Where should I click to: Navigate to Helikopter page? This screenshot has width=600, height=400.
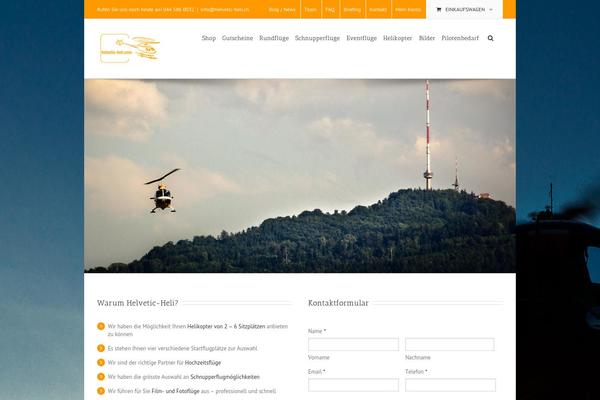397,38
